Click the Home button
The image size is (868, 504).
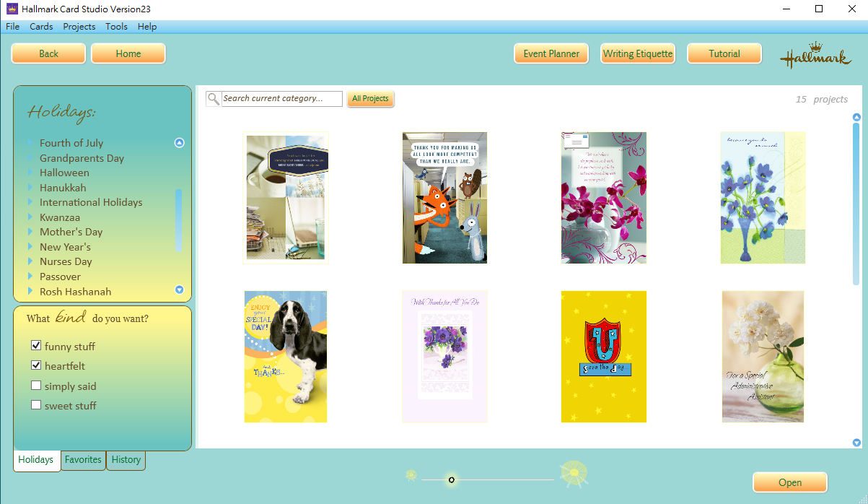[x=128, y=53]
